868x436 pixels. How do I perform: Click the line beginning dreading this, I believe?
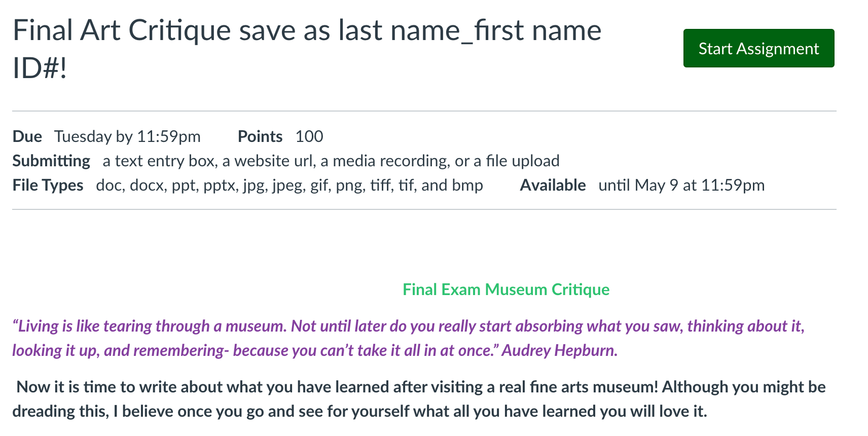[359, 411]
